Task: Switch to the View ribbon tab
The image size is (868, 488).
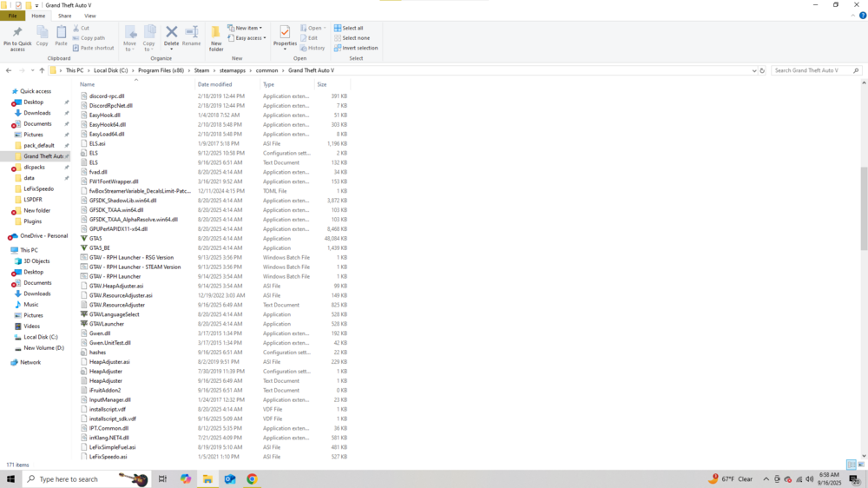Action: 89,16
